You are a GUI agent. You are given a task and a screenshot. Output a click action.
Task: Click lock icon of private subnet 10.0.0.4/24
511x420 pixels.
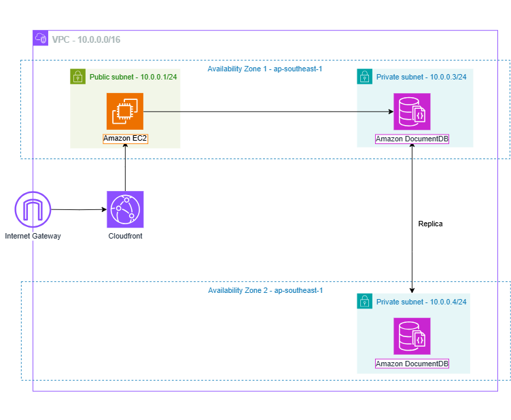pos(365,301)
